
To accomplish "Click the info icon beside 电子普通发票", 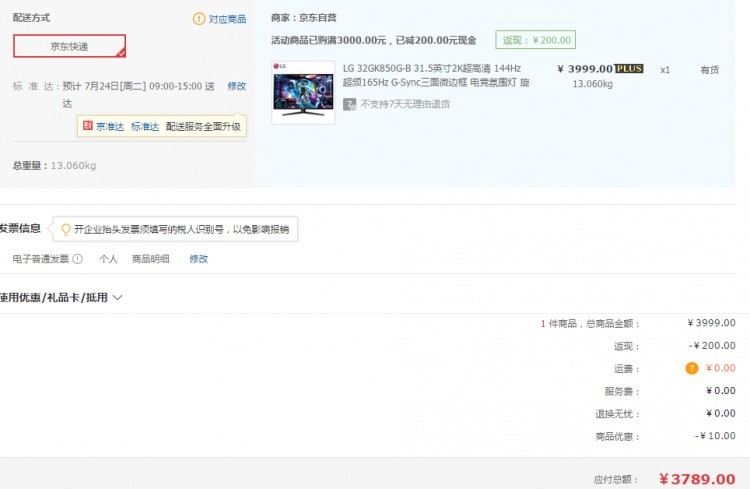I will [x=77, y=259].
